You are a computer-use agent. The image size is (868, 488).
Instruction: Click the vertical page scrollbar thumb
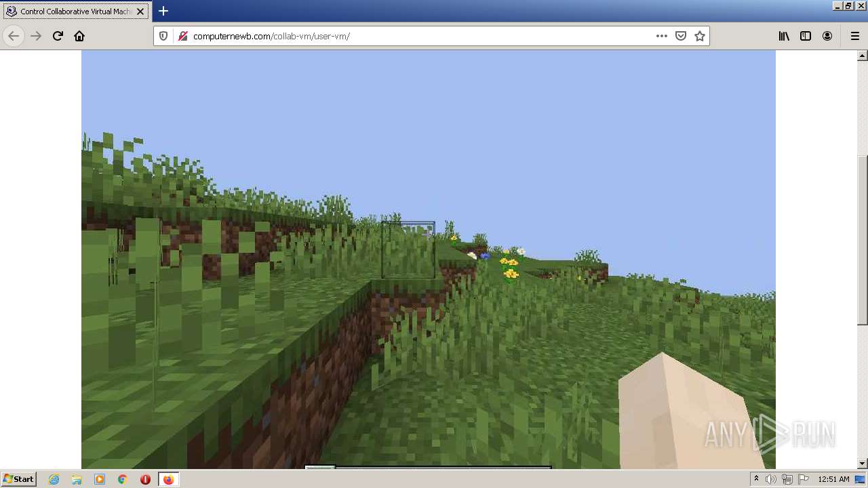862,239
